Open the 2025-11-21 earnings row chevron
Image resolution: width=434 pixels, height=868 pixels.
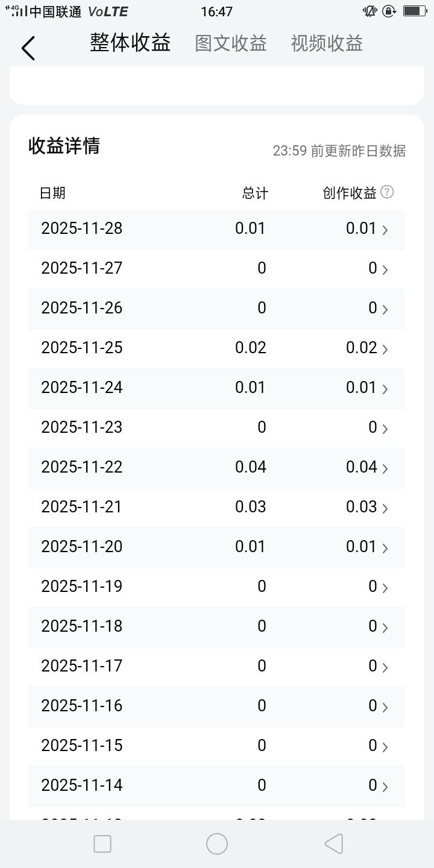coord(385,508)
